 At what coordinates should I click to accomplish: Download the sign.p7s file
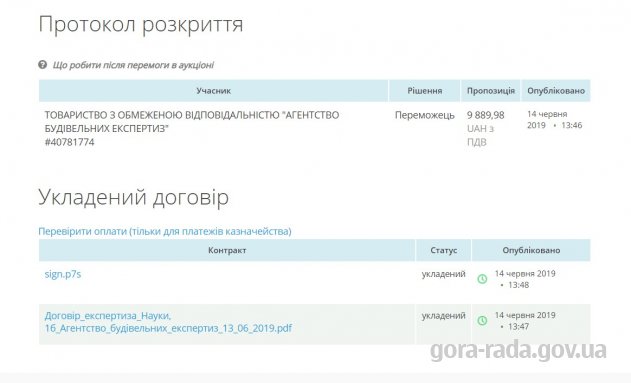point(63,274)
